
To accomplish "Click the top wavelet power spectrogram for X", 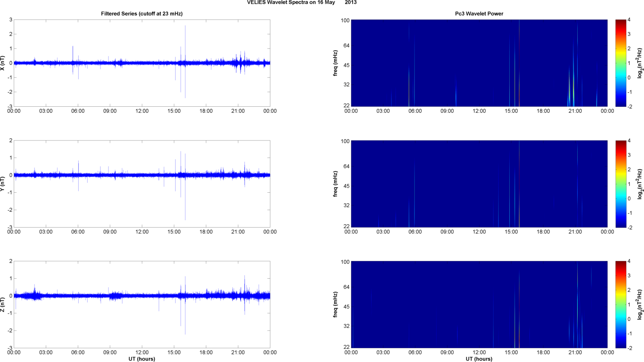I will tap(479, 63).
